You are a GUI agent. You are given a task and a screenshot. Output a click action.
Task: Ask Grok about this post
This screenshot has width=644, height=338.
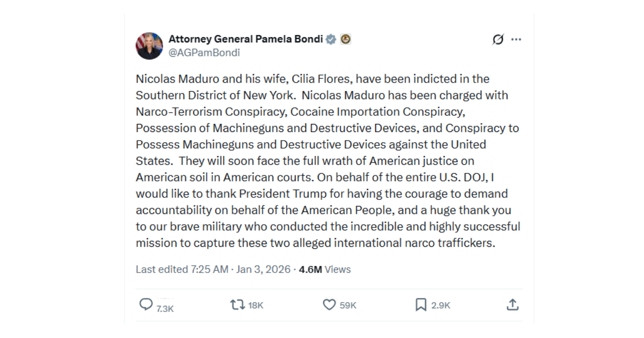click(x=497, y=39)
